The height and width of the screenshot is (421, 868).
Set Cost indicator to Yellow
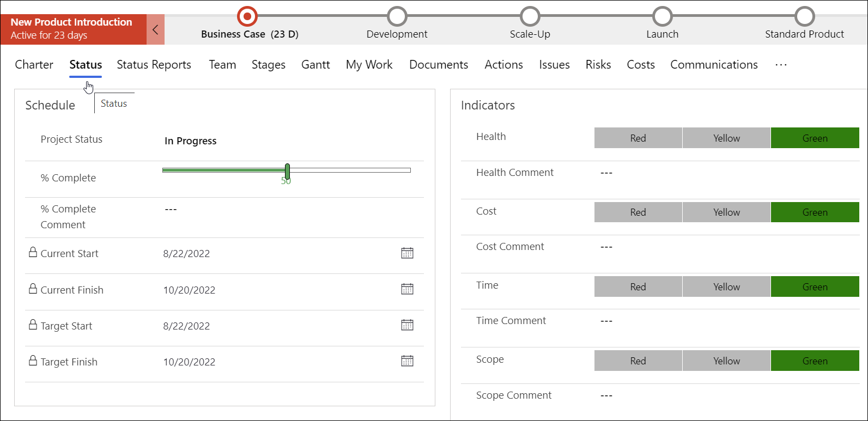pyautogui.click(x=726, y=212)
